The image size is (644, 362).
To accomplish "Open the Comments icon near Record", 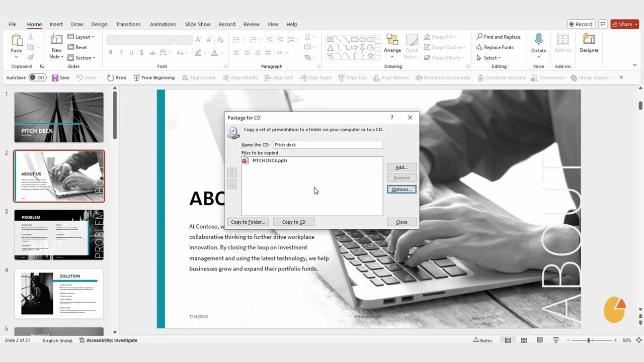I will [603, 24].
